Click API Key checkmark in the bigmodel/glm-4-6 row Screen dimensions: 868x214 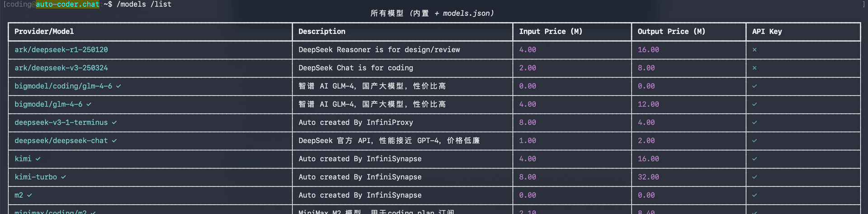click(754, 105)
